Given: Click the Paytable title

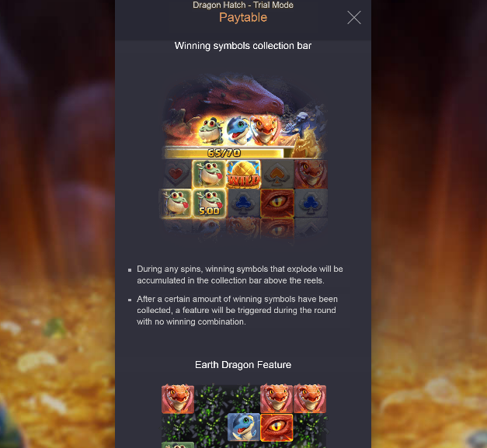Looking at the screenshot, I should 243,17.
